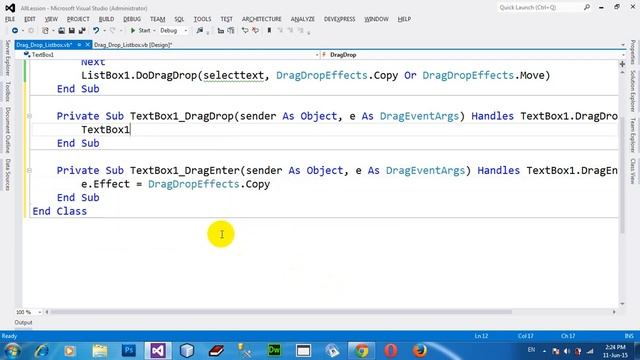
Task: Open the Solution Explorer side panel
Action: coord(633,91)
